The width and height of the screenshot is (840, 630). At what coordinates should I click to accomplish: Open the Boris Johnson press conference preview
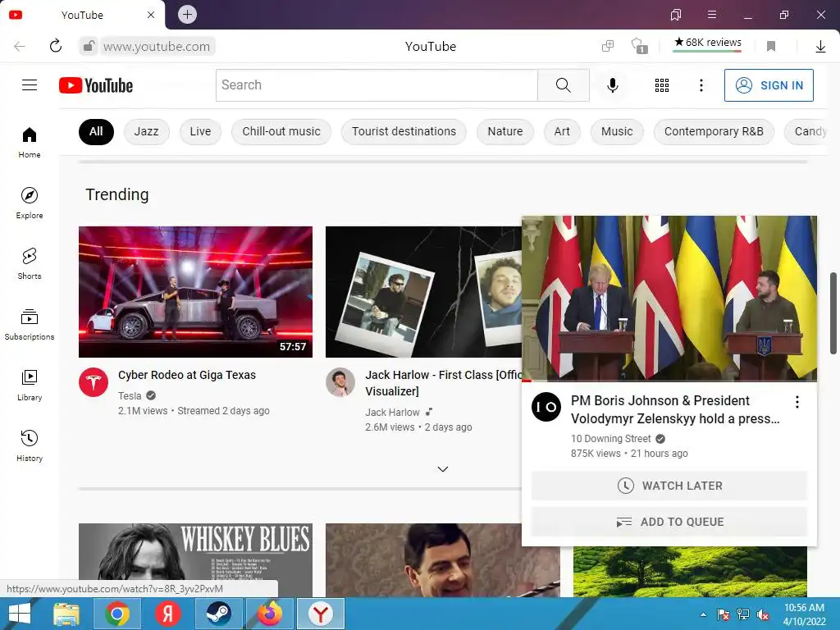pyautogui.click(x=669, y=299)
